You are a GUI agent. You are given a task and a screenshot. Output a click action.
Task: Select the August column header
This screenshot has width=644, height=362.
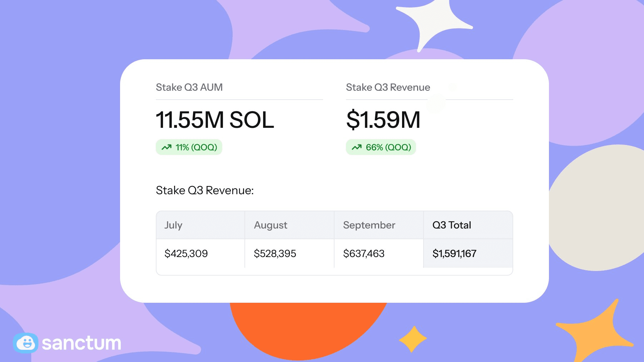coord(271,225)
